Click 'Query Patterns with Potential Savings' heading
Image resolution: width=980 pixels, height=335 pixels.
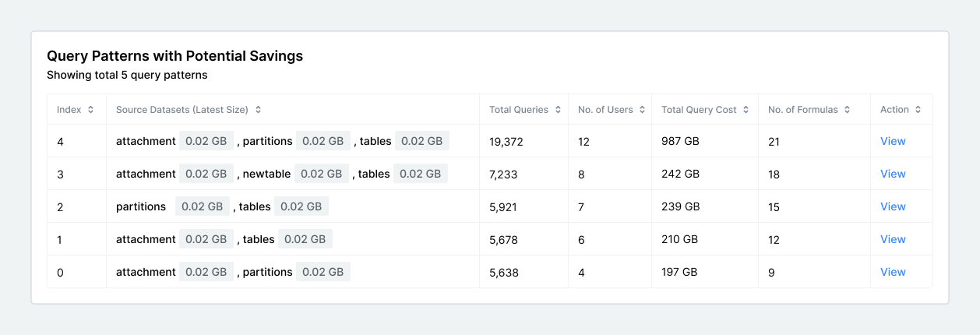click(174, 56)
